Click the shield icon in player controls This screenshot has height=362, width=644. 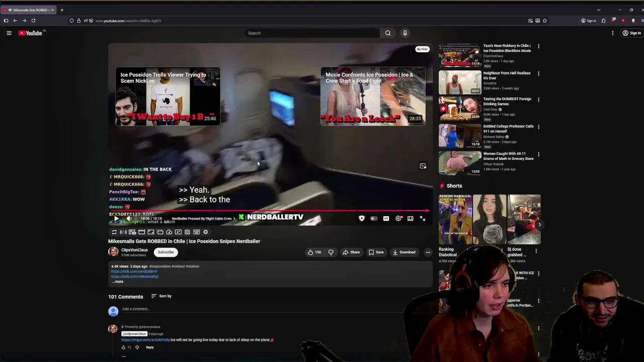pyautogui.click(x=361, y=219)
